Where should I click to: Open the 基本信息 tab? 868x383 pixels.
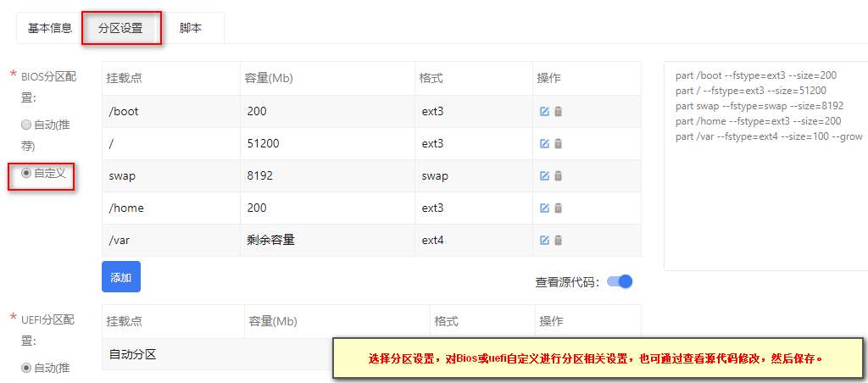pyautogui.click(x=50, y=28)
